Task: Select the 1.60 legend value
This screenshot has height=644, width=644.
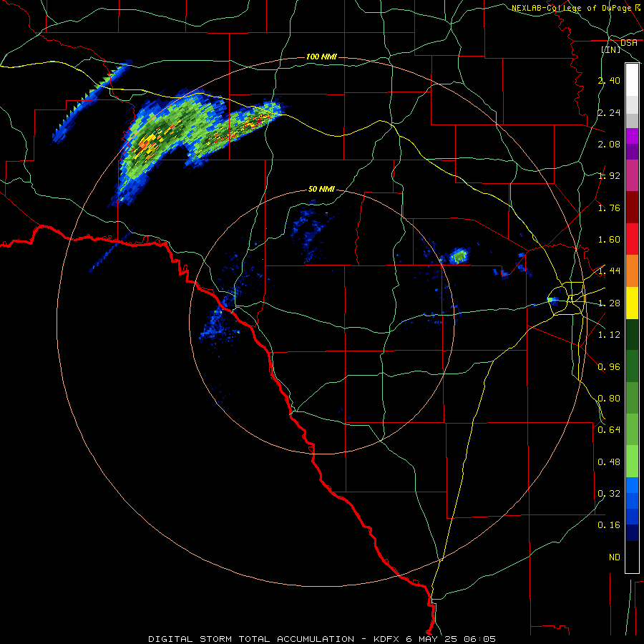Action: pyautogui.click(x=609, y=240)
